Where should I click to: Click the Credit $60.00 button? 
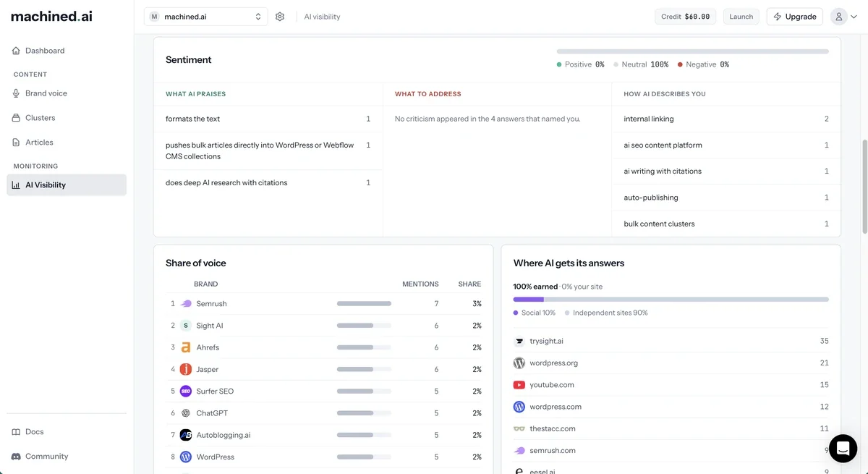(686, 17)
